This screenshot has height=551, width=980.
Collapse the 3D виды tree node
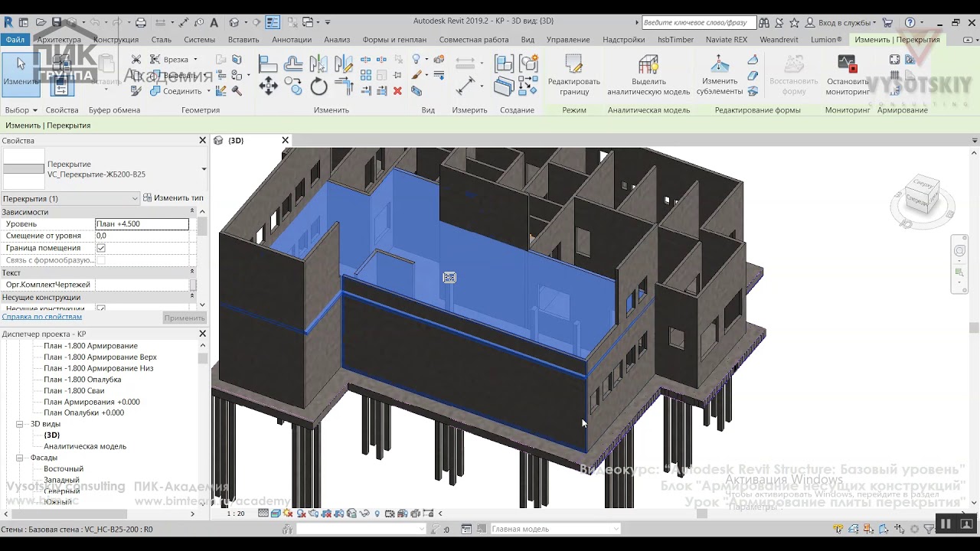point(20,424)
